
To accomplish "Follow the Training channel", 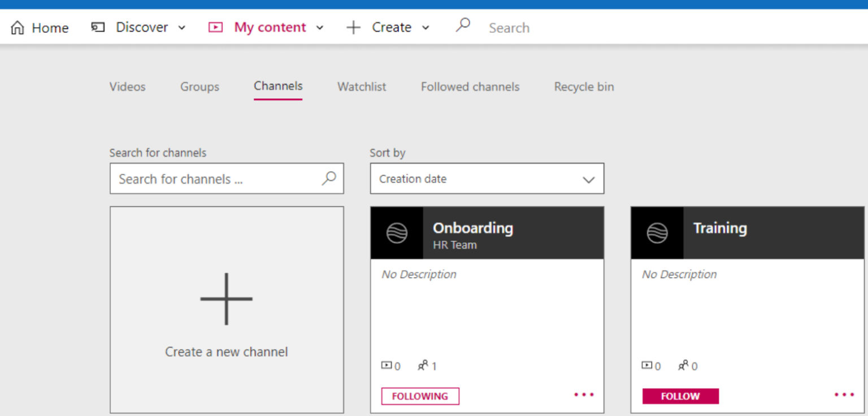I will [x=680, y=396].
